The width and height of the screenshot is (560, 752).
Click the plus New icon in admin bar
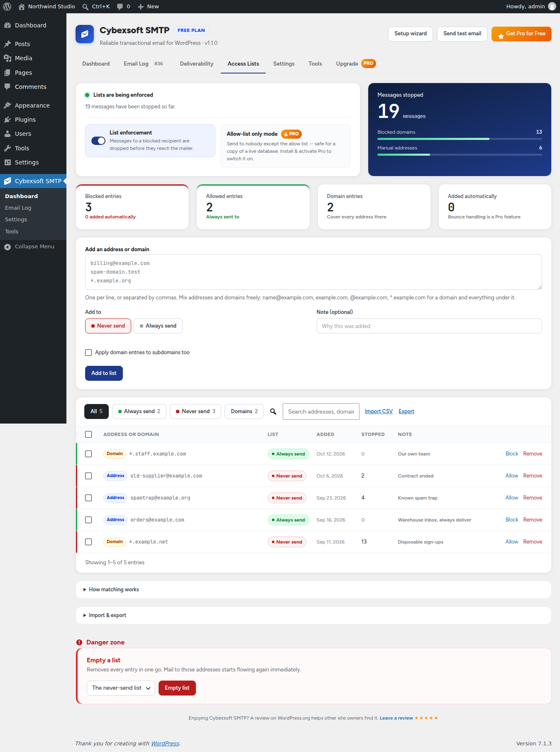141,7
